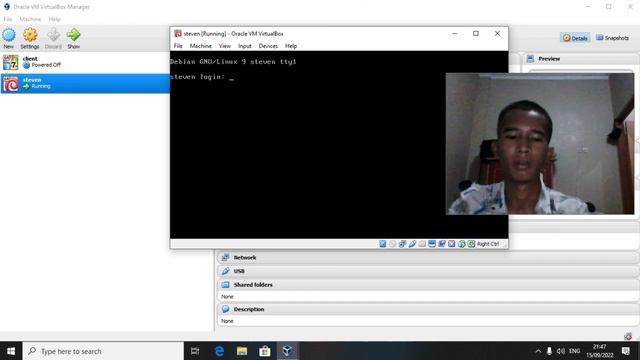Viewport: 640px width, 360px height.
Task: Click the shared folders status icon in VM
Action: pos(422,244)
